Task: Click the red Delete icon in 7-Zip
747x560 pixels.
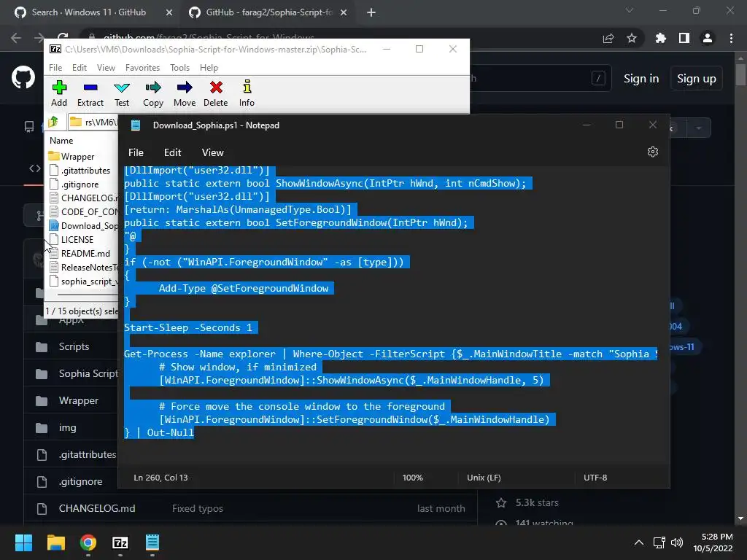Action: [216, 93]
